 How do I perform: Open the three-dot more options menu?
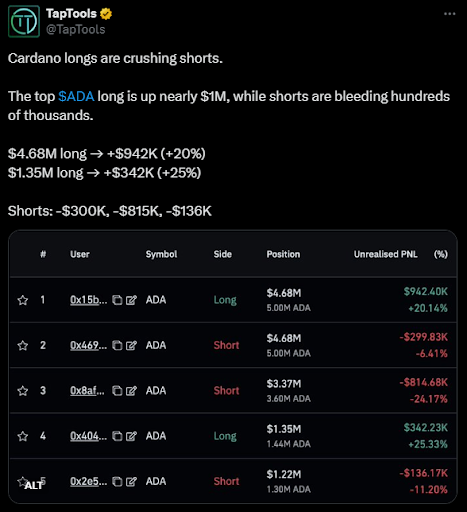(x=449, y=14)
